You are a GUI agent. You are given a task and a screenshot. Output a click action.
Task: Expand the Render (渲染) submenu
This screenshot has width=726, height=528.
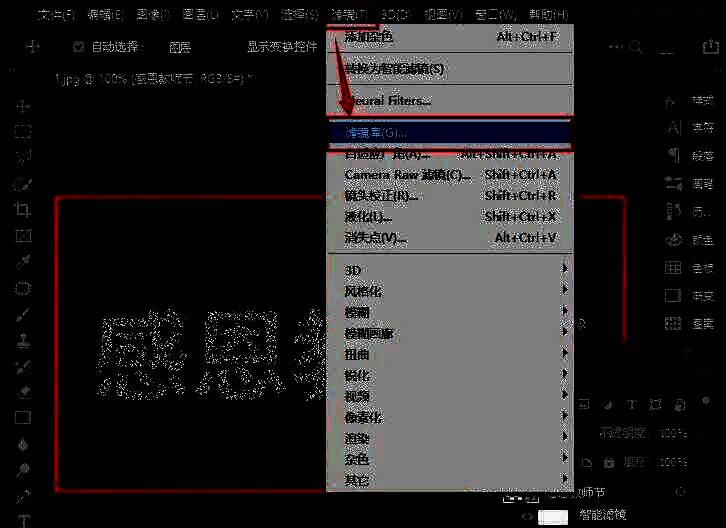(x=450, y=438)
